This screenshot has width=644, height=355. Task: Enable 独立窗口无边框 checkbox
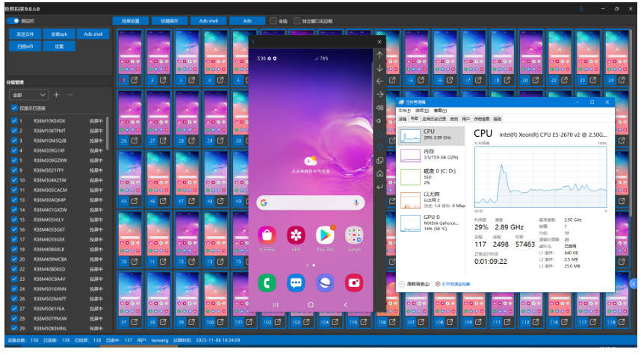click(297, 20)
